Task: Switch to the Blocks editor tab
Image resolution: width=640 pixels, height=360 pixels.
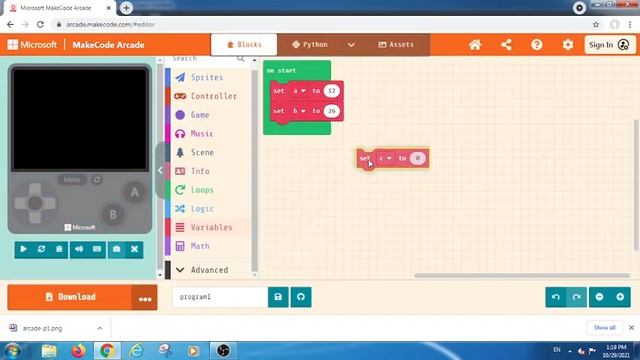Action: point(244,44)
